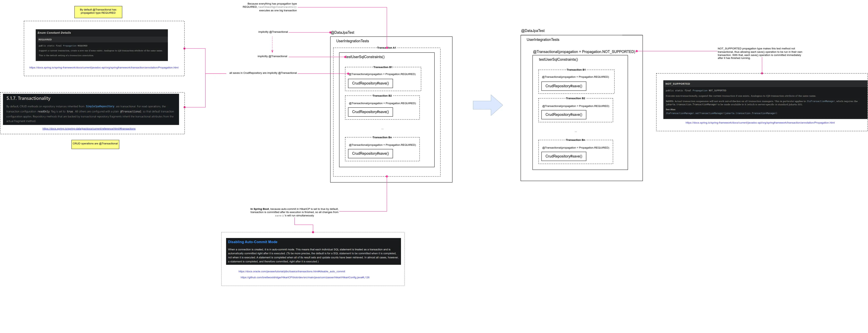The height and width of the screenshot is (333, 868).
Task: Open the Propagation.html link under Enum Constant Details
Action: pos(104,68)
